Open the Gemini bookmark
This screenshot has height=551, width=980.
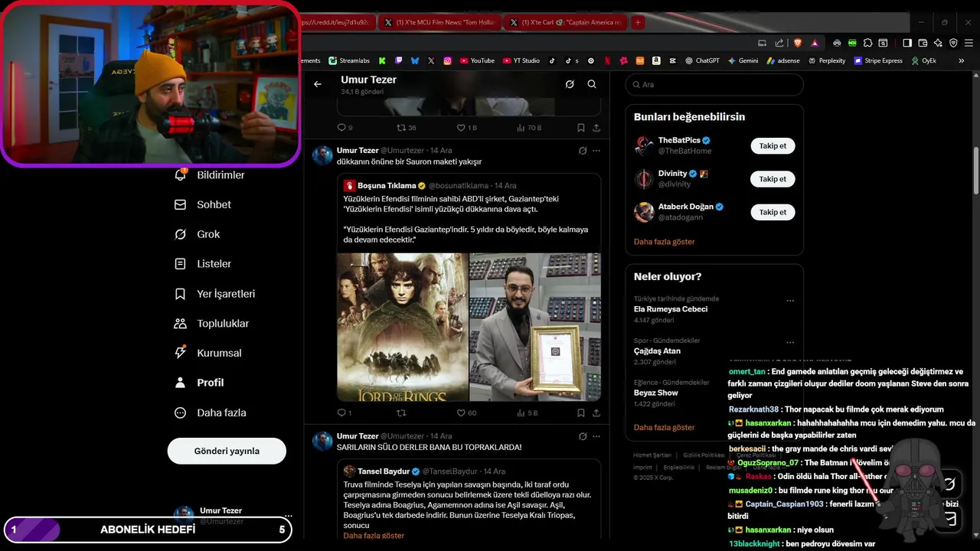743,60
